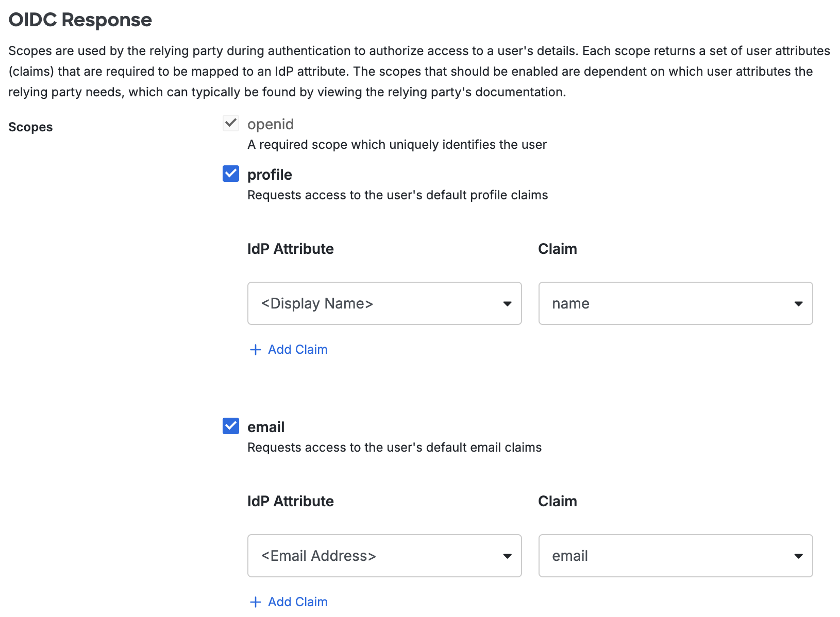Click the checkmark inside the openid checkbox

point(230,123)
